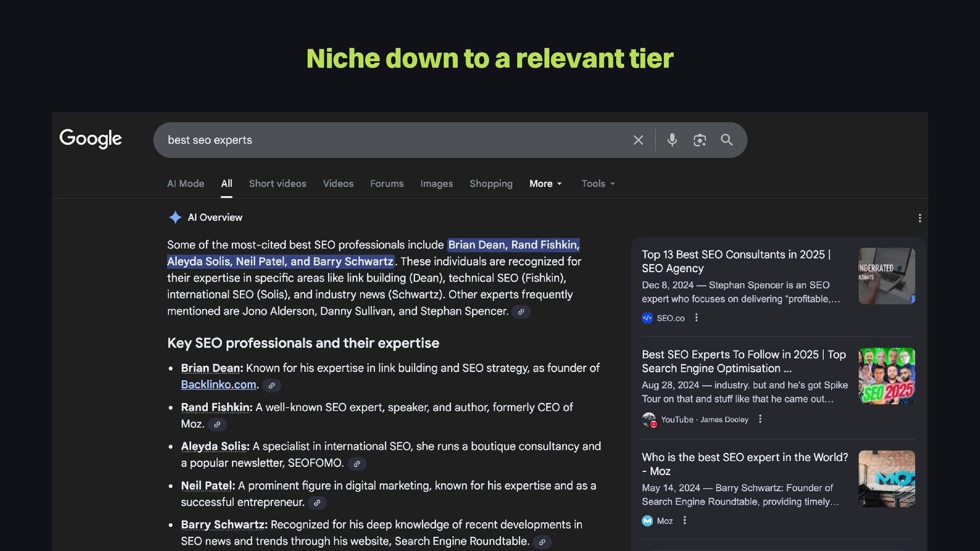Start voice search with microphone icon
This screenshot has width=980, height=551.
(x=672, y=140)
